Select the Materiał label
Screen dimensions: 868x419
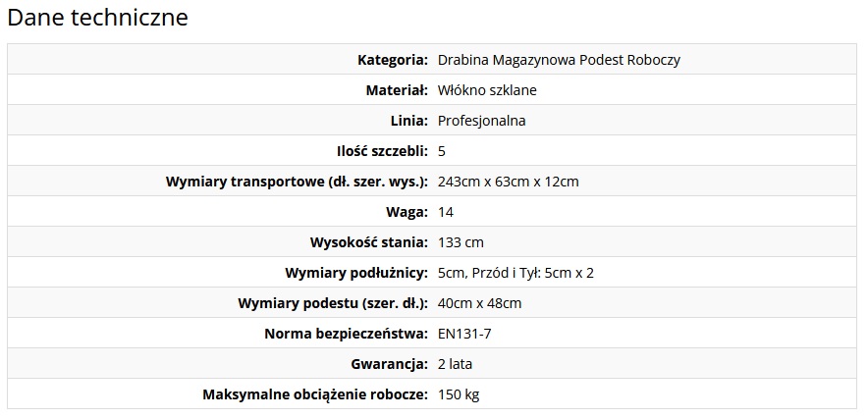coord(397,90)
